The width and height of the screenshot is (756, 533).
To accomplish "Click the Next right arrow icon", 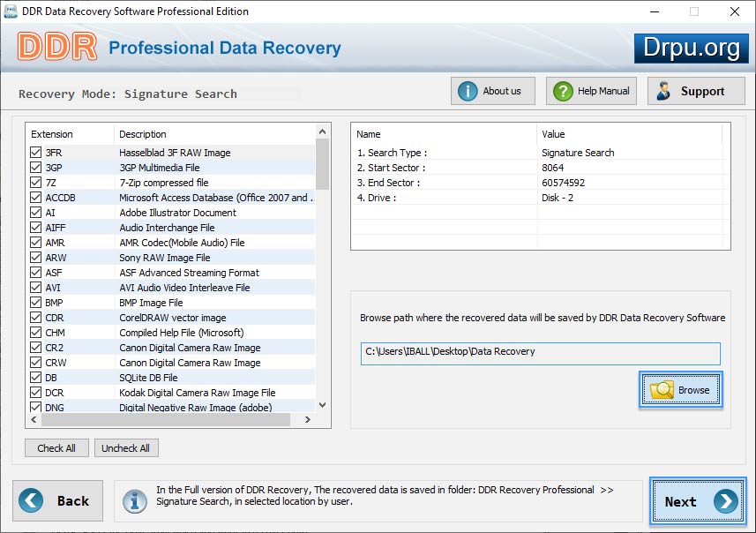I will coord(726,501).
